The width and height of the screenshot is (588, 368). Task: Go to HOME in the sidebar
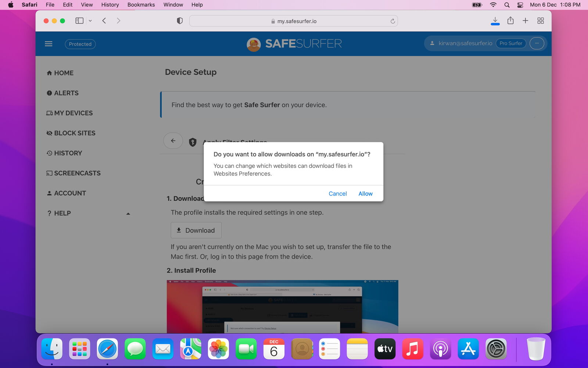(60, 73)
